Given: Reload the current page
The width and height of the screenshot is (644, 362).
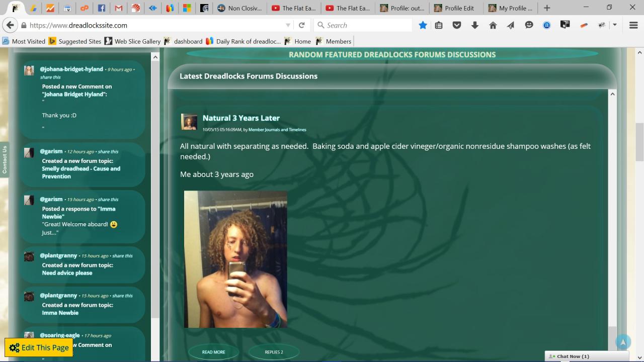Looking at the screenshot, I should (302, 25).
